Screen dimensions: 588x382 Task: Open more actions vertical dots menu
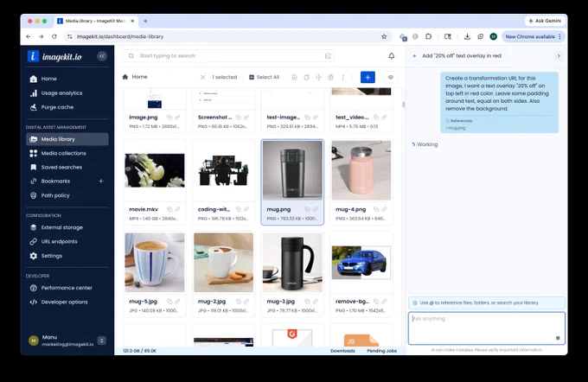pyautogui.click(x=342, y=77)
